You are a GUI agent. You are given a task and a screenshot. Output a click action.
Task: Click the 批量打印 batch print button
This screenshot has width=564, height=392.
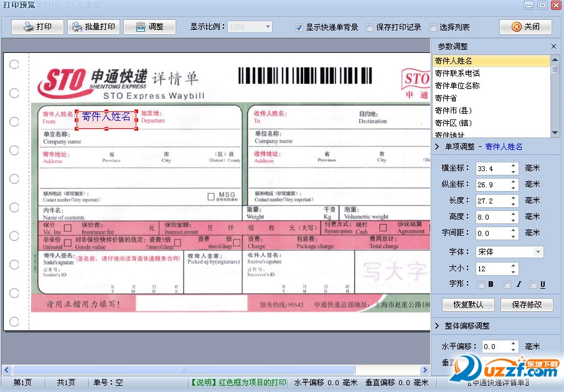coord(93,27)
